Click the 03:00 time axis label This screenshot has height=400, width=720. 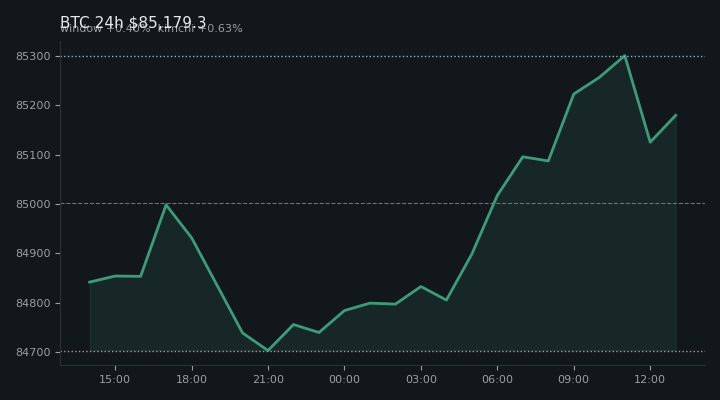421,379
